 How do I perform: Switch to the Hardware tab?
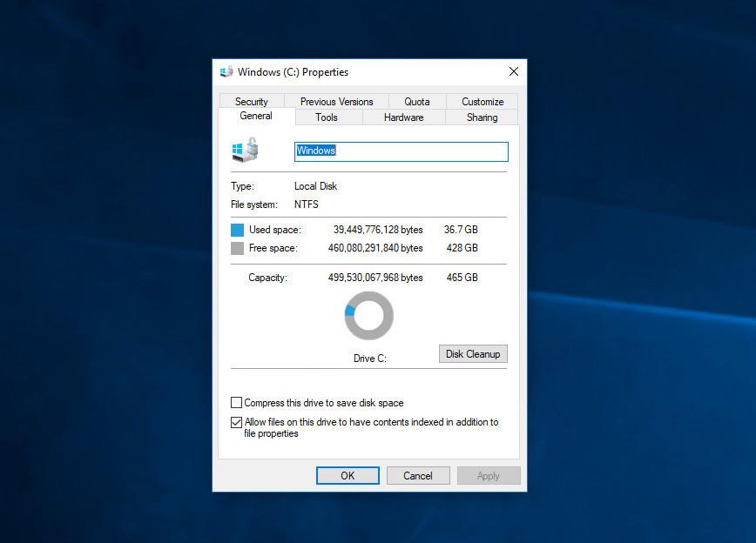(x=403, y=117)
